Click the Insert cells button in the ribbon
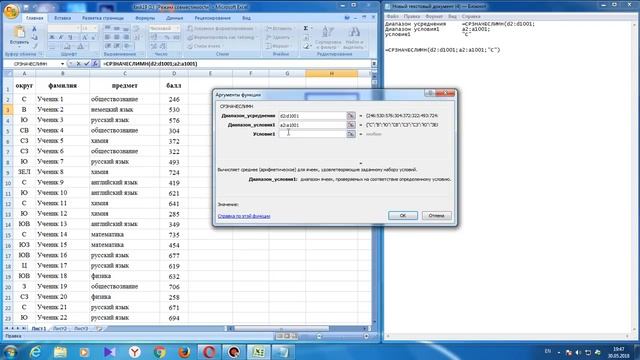 (279, 29)
